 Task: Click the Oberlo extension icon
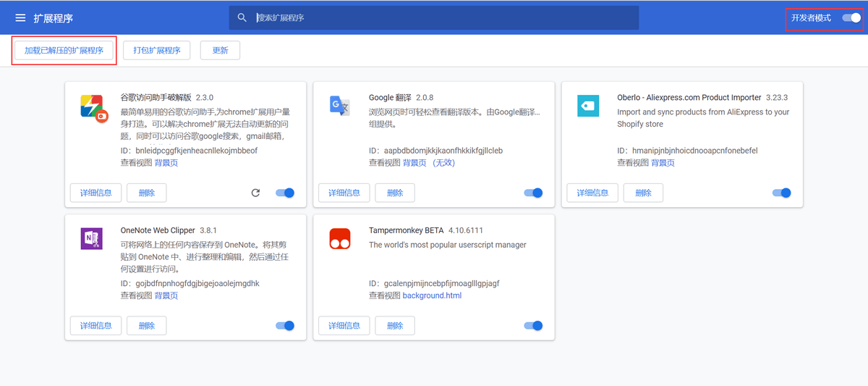click(588, 106)
